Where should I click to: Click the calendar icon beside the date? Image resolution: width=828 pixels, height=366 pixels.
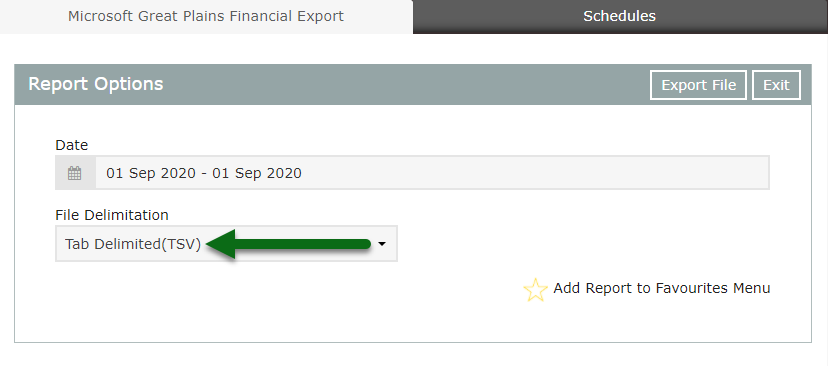click(74, 173)
